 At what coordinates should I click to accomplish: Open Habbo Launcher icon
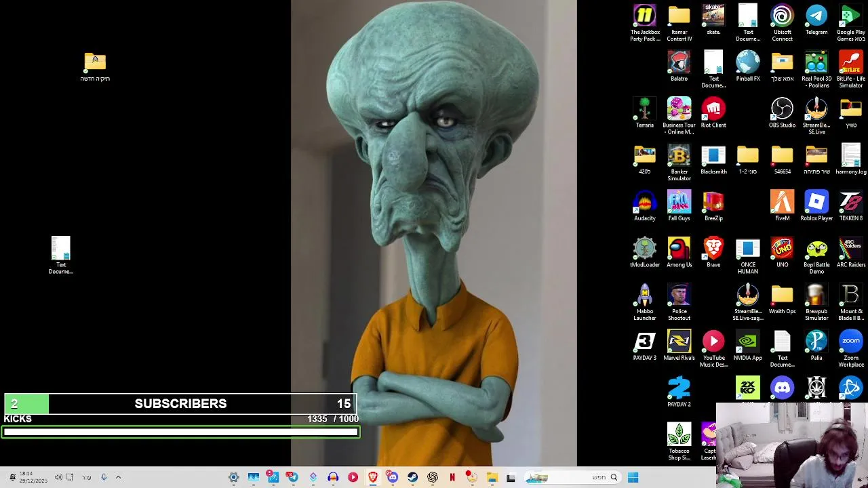tap(645, 303)
